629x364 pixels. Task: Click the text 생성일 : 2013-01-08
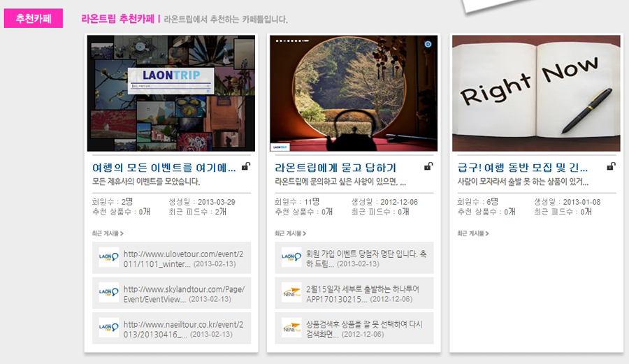[567, 202]
